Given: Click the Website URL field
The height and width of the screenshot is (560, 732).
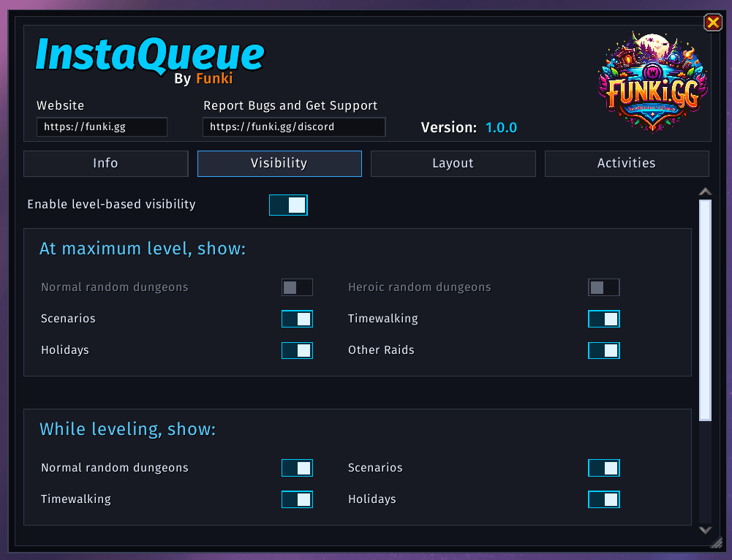Looking at the screenshot, I should pos(102,127).
